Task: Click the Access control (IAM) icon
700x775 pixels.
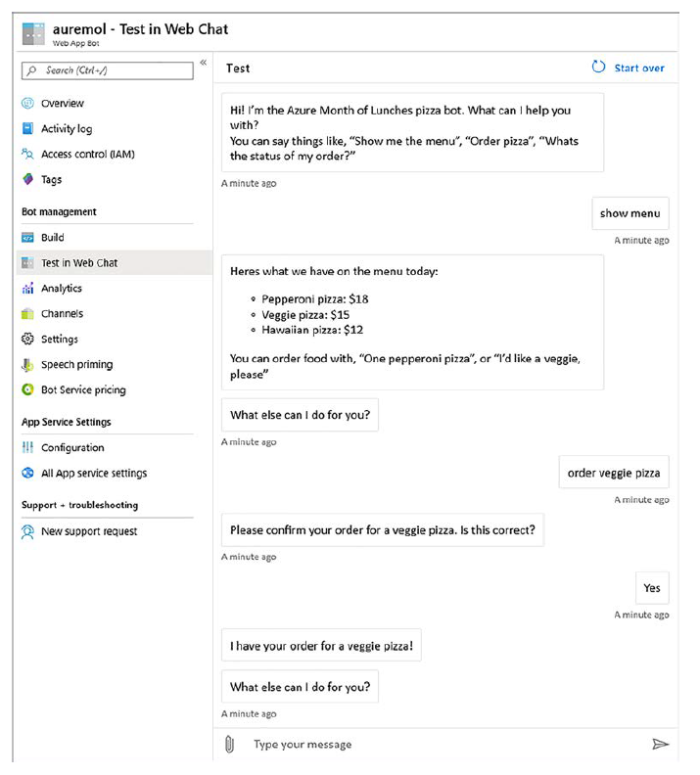Action: pyautogui.click(x=27, y=154)
